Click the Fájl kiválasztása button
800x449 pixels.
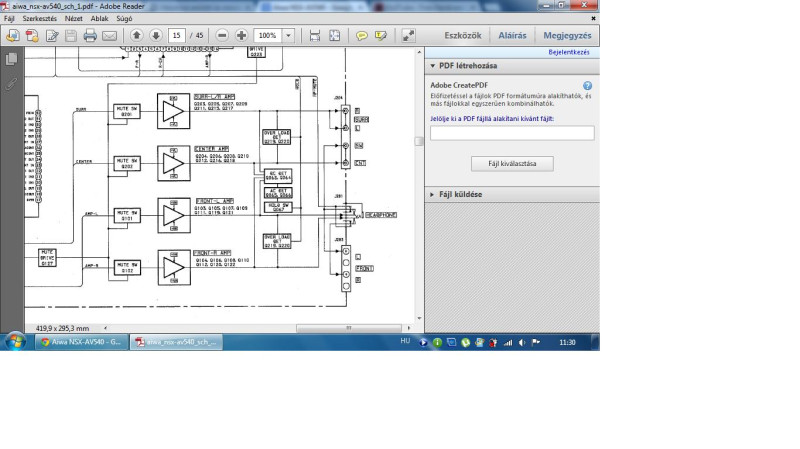[512, 164]
